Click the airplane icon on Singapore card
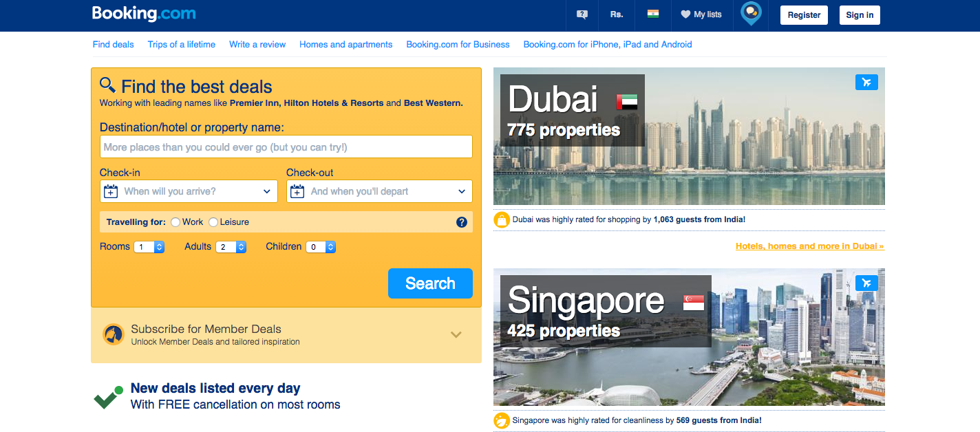 [867, 283]
